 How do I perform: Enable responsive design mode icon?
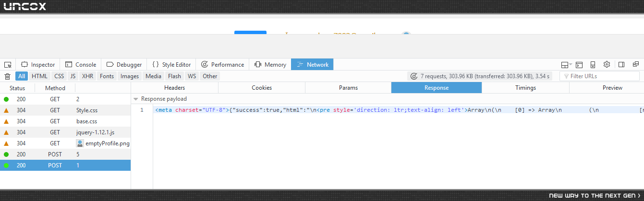tap(593, 65)
